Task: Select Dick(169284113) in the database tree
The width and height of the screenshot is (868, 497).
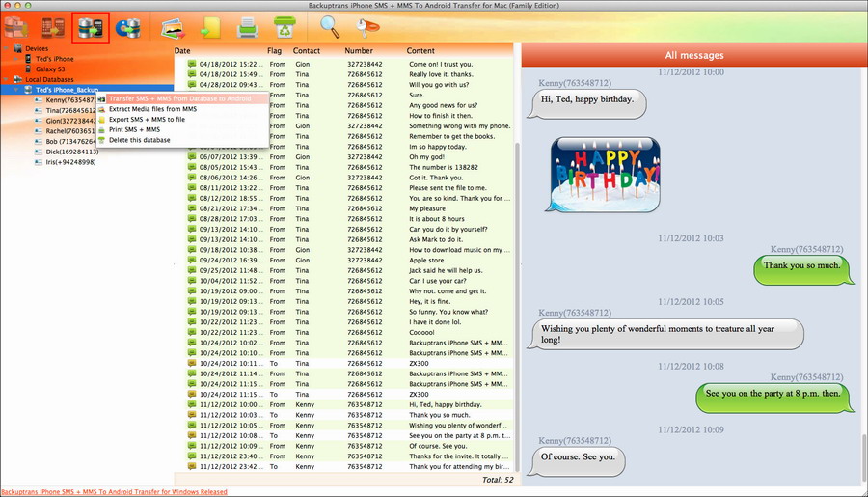Action: coord(72,152)
